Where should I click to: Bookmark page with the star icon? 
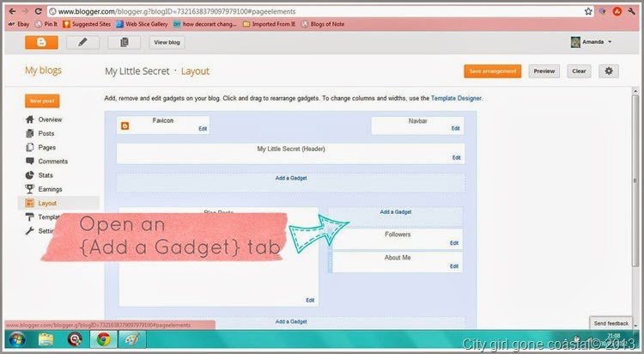(x=588, y=11)
